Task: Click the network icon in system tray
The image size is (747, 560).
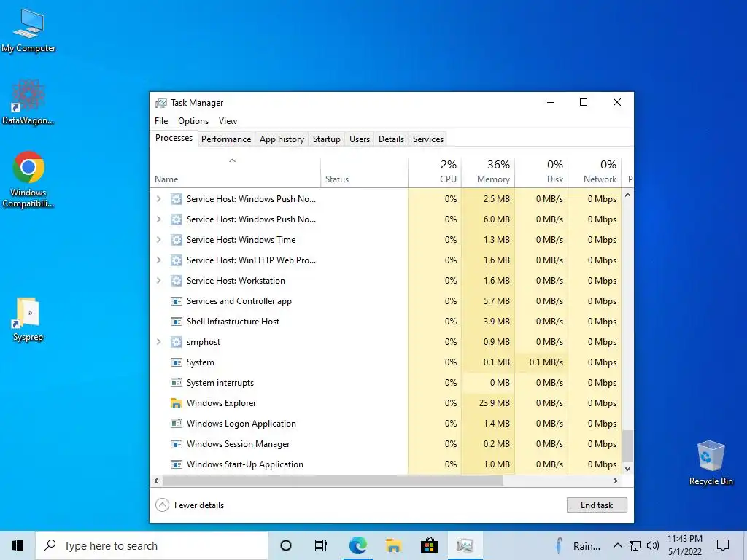Action: [635, 545]
